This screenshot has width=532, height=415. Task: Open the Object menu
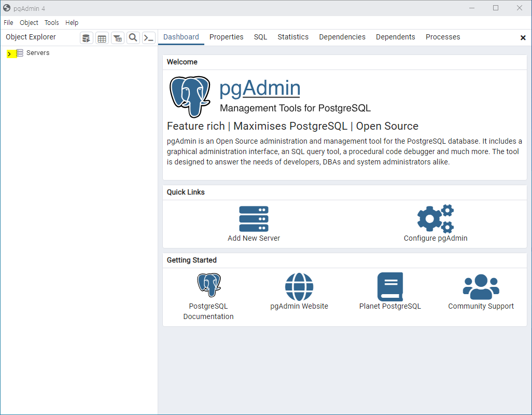pyautogui.click(x=29, y=23)
